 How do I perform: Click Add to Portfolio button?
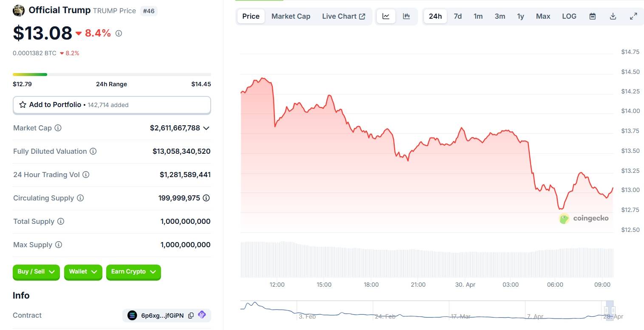[x=112, y=105]
